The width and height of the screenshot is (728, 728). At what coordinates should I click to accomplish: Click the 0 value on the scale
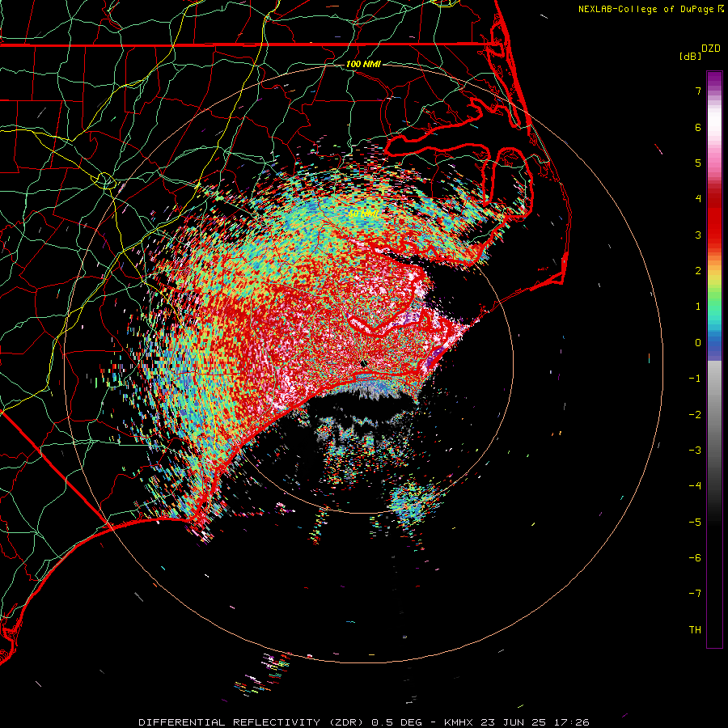pyautogui.click(x=698, y=343)
